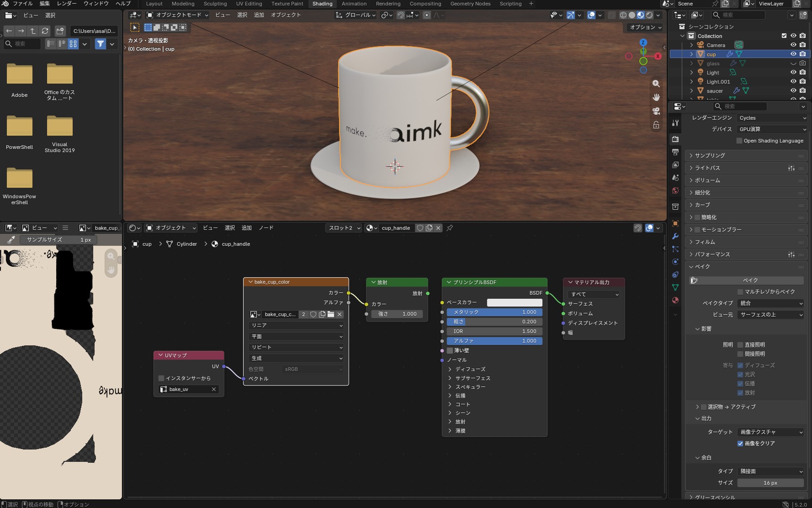Image resolution: width=812 pixels, height=508 pixels.
Task: Open image folder icon in bake_cup_color node
Action: [331, 314]
